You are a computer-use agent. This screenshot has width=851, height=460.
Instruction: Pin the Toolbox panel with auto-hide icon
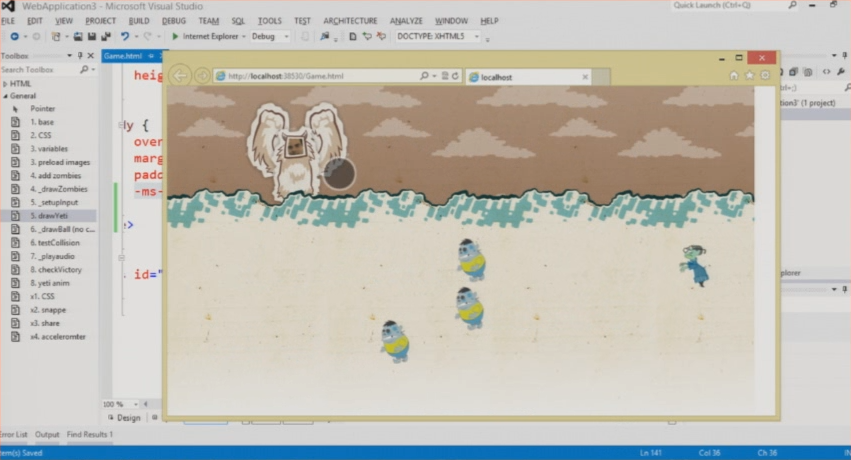(x=80, y=55)
